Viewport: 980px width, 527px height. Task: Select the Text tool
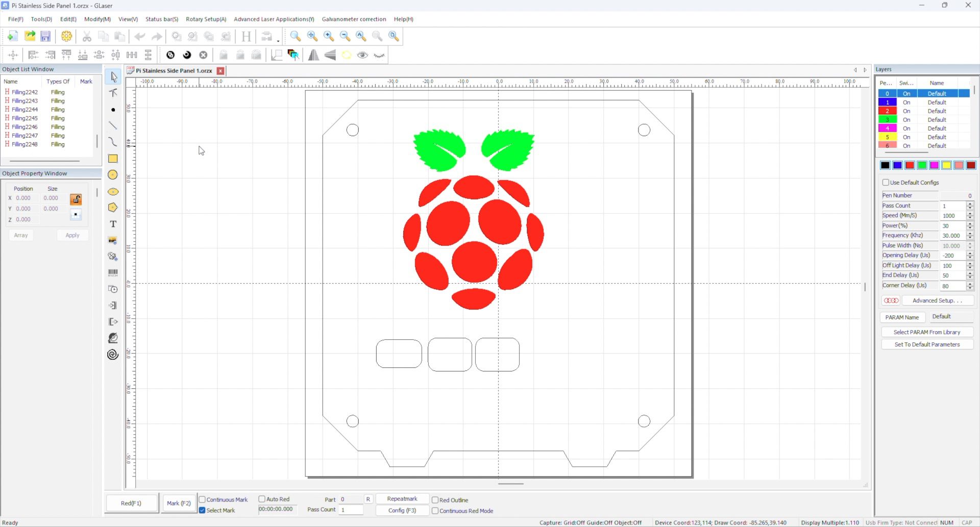point(113,224)
